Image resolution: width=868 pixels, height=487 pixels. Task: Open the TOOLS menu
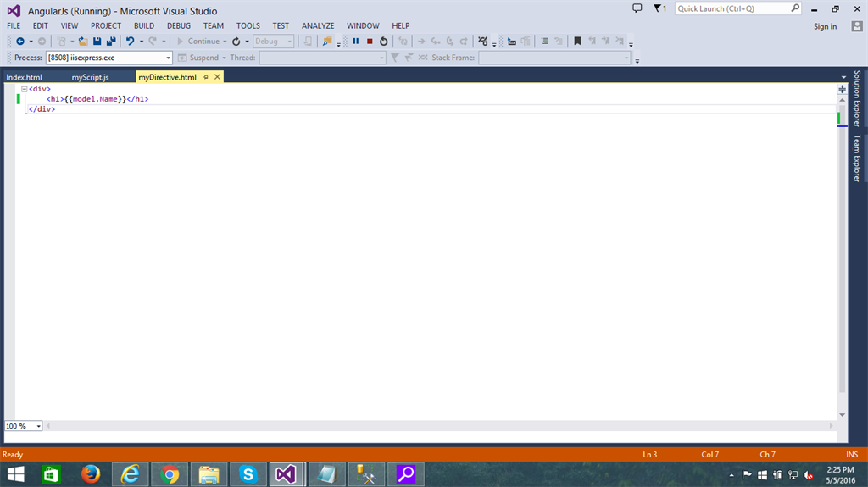[x=248, y=26]
